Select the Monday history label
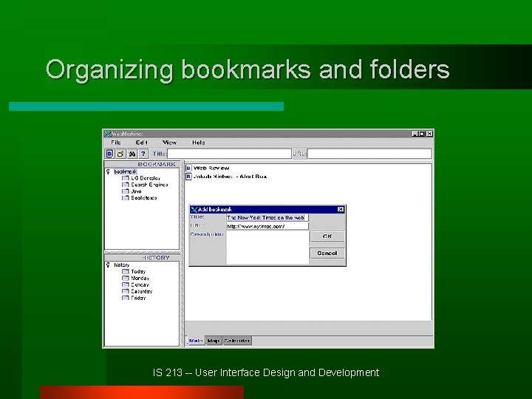Image resolution: width=532 pixels, height=399 pixels. click(x=140, y=279)
